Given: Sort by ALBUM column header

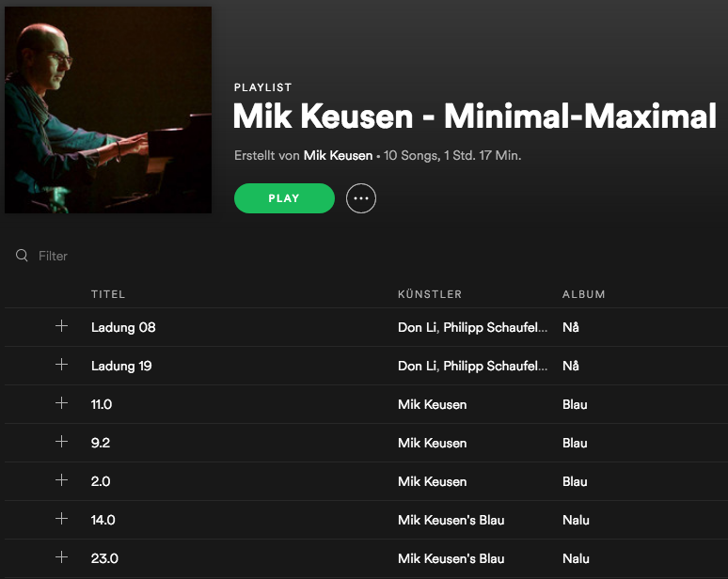Looking at the screenshot, I should tap(583, 294).
